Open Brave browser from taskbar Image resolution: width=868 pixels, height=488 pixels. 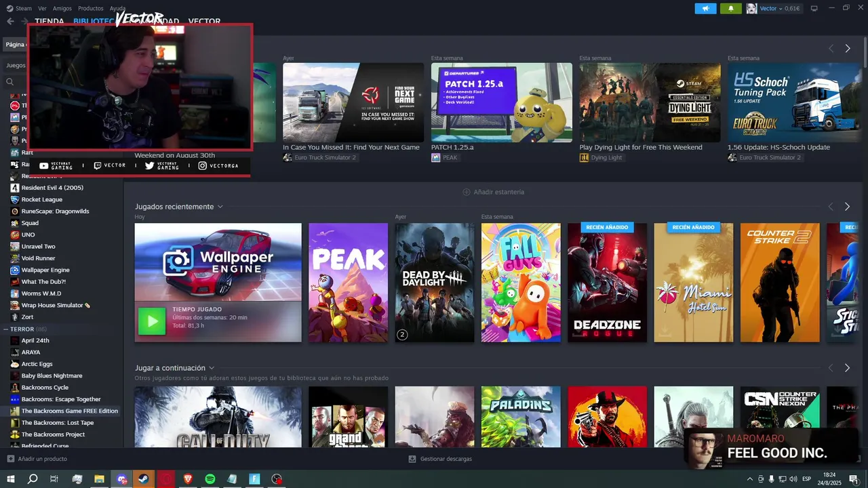[188, 479]
